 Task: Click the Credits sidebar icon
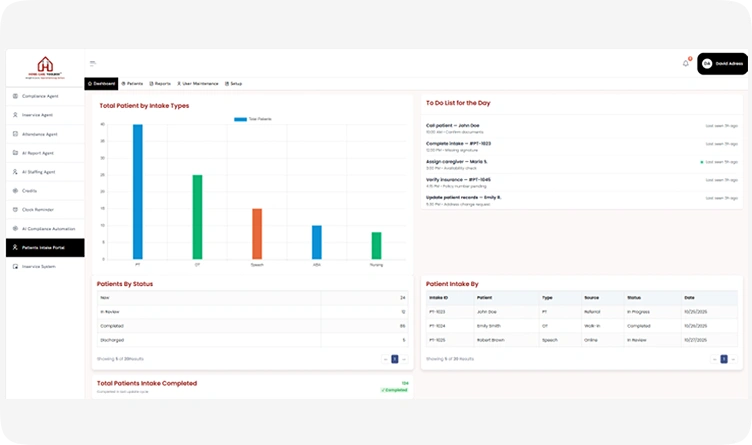pos(15,191)
